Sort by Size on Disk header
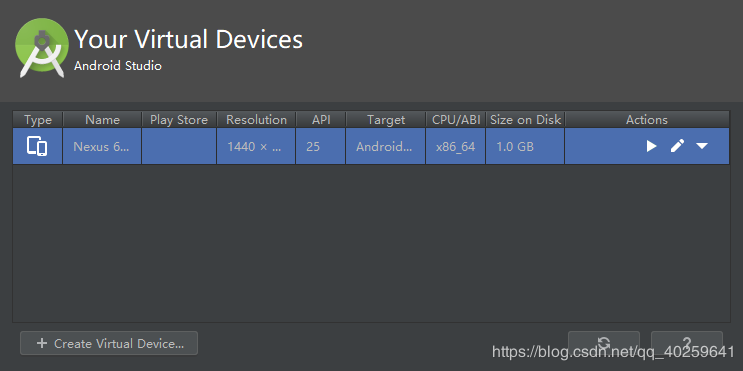743x371 pixels. pyautogui.click(x=525, y=119)
